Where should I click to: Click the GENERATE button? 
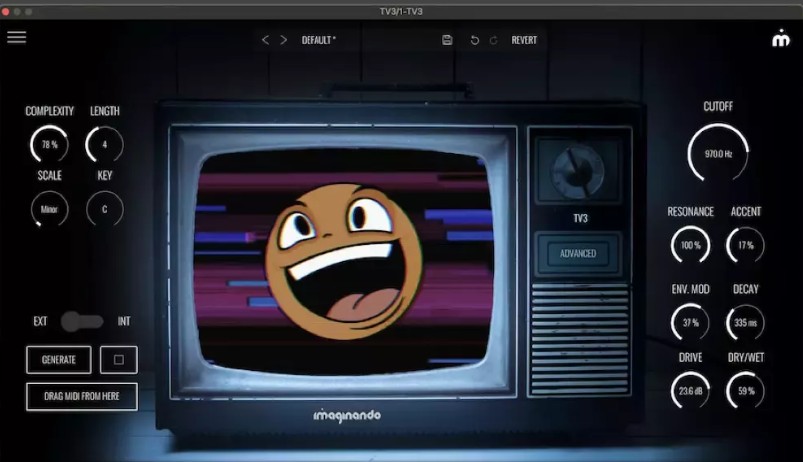click(x=59, y=360)
